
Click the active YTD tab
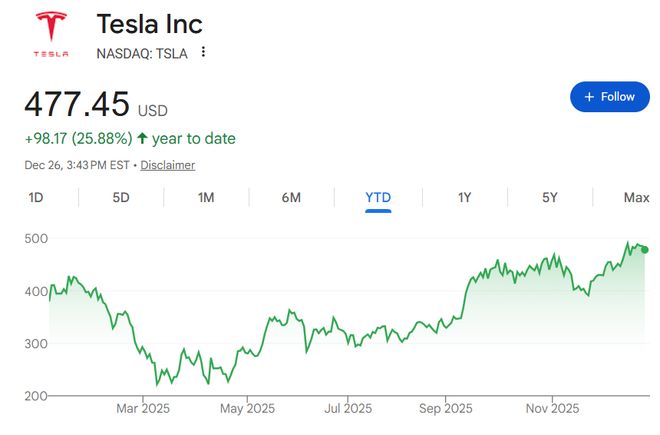point(378,197)
